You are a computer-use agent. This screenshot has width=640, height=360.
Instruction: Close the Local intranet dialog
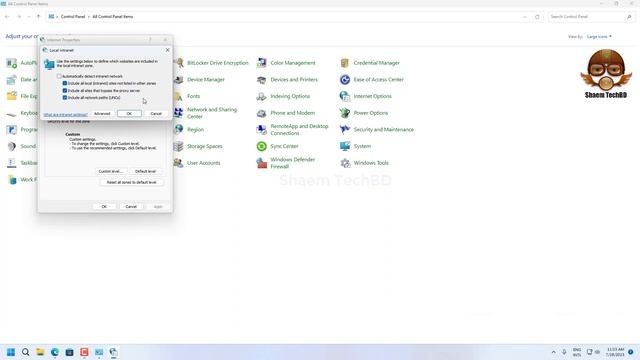167,50
